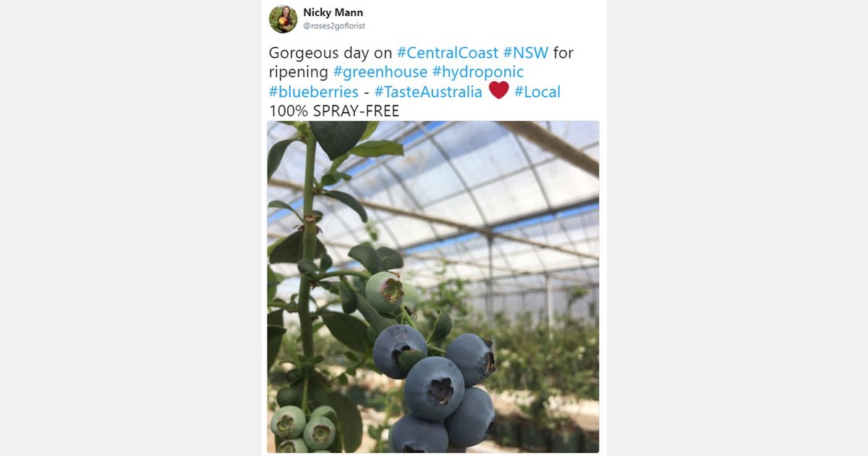
Task: Open the Nicky Mann display name
Action: [333, 12]
